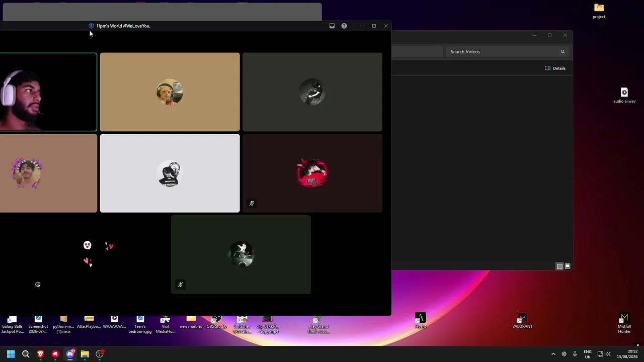Select the purple-framed avatar tile
Image resolution: width=644 pixels, height=362 pixels.
coord(48,173)
